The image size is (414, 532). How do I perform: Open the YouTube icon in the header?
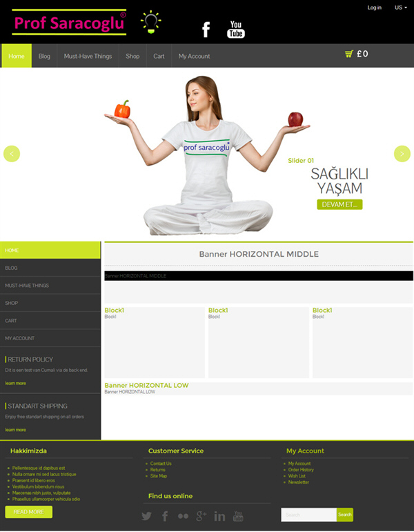pyautogui.click(x=236, y=30)
